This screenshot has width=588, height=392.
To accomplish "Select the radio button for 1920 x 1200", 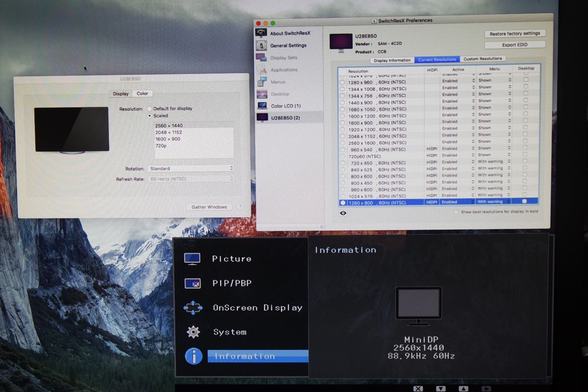I will (x=342, y=129).
